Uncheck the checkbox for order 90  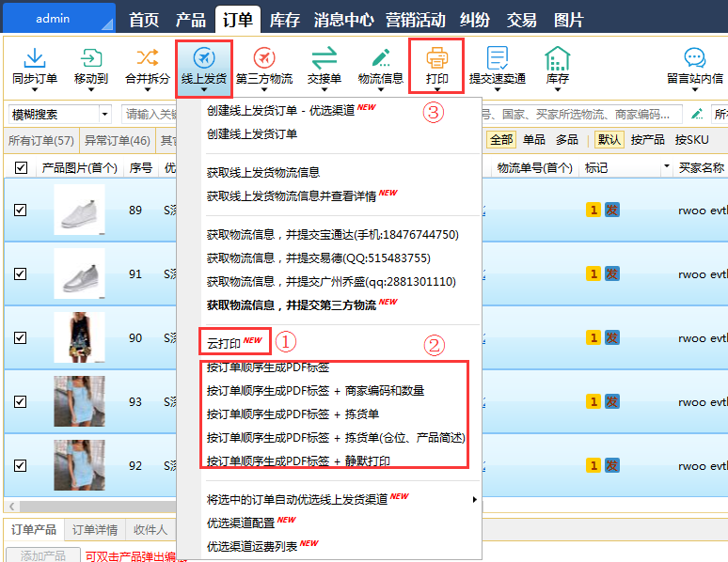coord(20,337)
